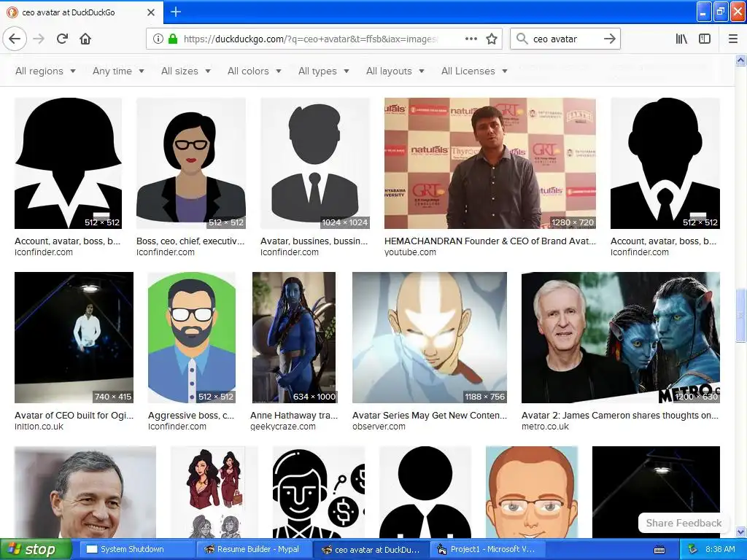Open woman glasses Boss, ceo, chief thumbnail
Screen dimensions: 747x560
[x=191, y=163]
